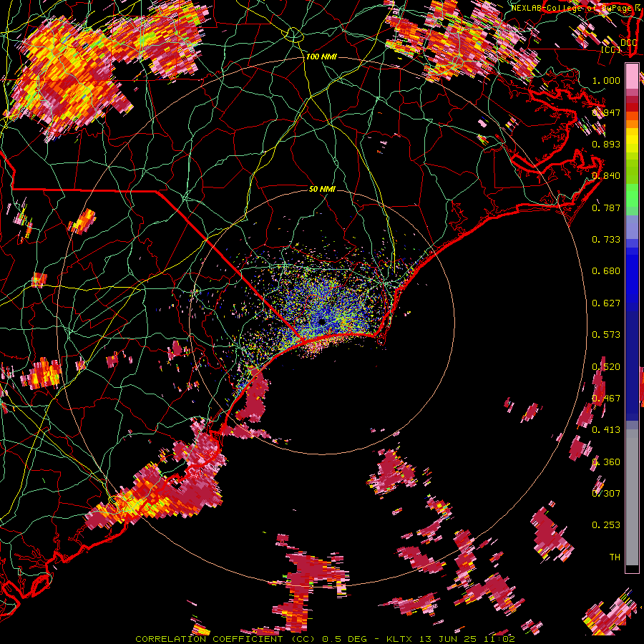The height and width of the screenshot is (644, 644).
Task: Click the KLTX station identifier
Action: click(401, 639)
